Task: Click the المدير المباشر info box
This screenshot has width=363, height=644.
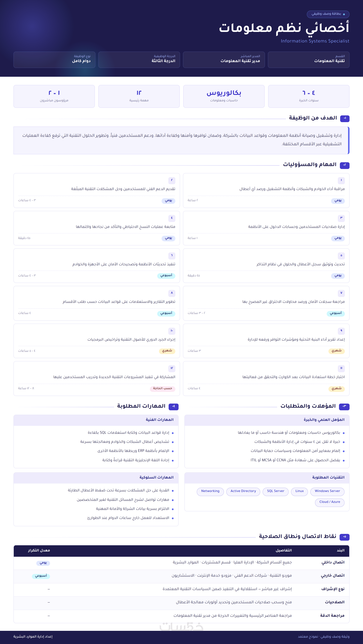Action: 224,59
